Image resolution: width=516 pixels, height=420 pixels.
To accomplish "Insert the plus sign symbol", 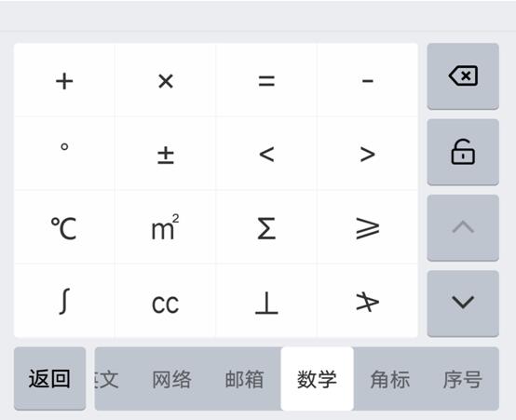I will click(64, 80).
